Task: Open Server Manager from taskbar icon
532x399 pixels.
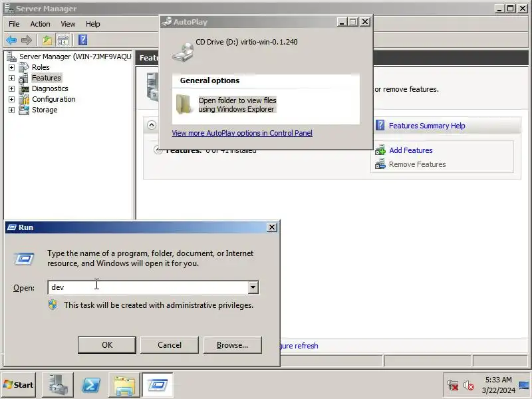Action: [58, 385]
